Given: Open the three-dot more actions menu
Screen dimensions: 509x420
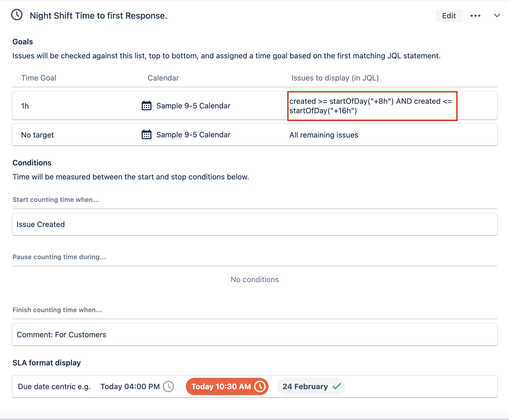Looking at the screenshot, I should pyautogui.click(x=475, y=16).
